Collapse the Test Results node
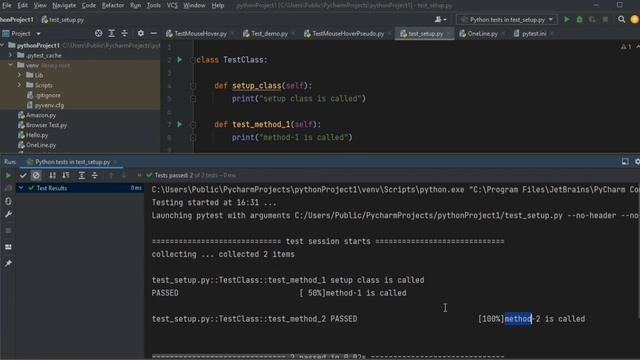 pos(20,188)
